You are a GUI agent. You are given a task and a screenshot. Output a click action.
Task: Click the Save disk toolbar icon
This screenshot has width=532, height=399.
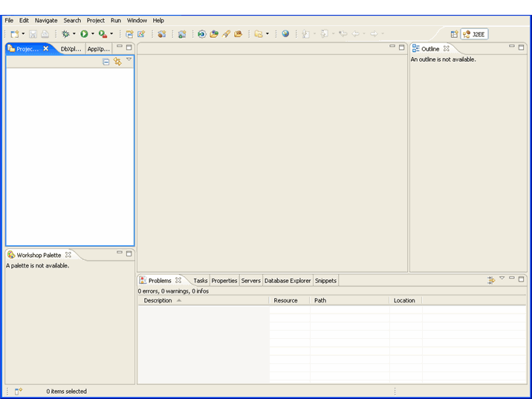[33, 34]
